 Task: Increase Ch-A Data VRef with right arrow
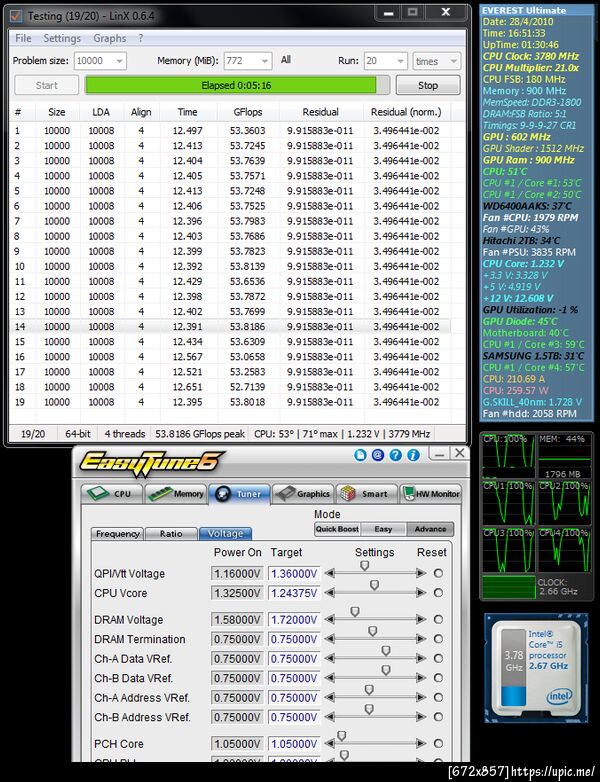[421, 658]
